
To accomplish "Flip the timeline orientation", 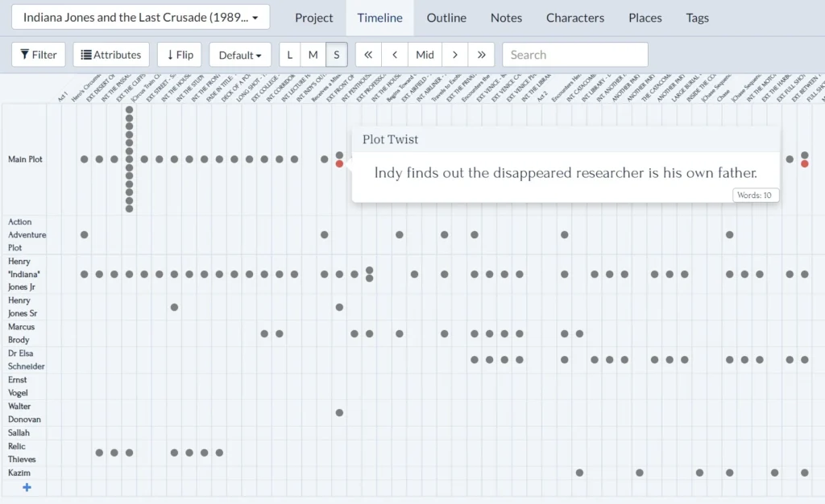I will click(x=180, y=55).
